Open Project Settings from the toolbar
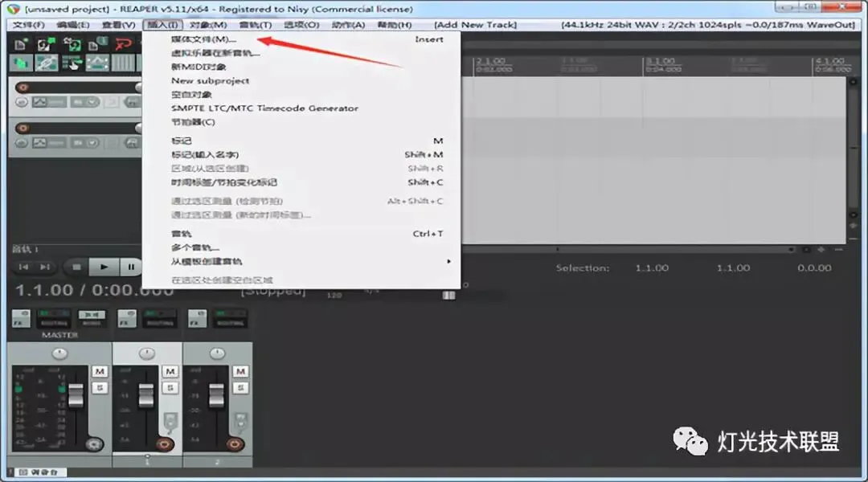This screenshot has height=482, width=868. coord(97,43)
